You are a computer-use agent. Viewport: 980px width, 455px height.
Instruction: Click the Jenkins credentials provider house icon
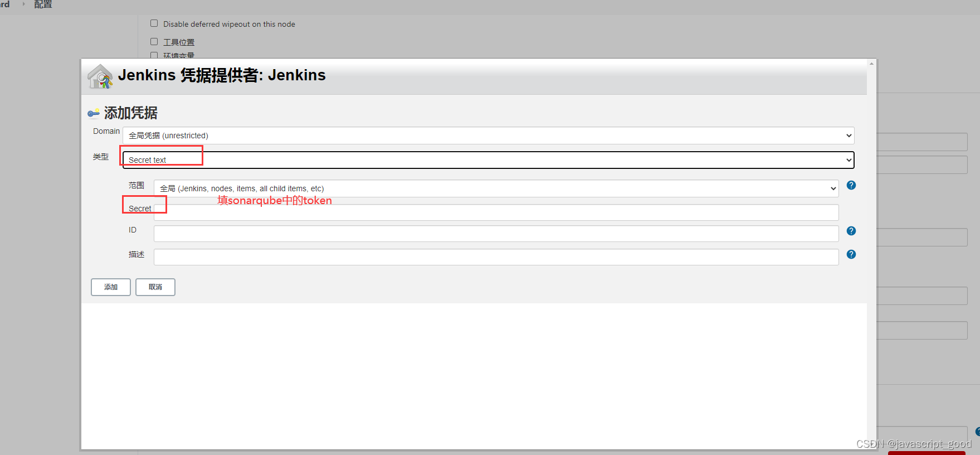[x=100, y=76]
